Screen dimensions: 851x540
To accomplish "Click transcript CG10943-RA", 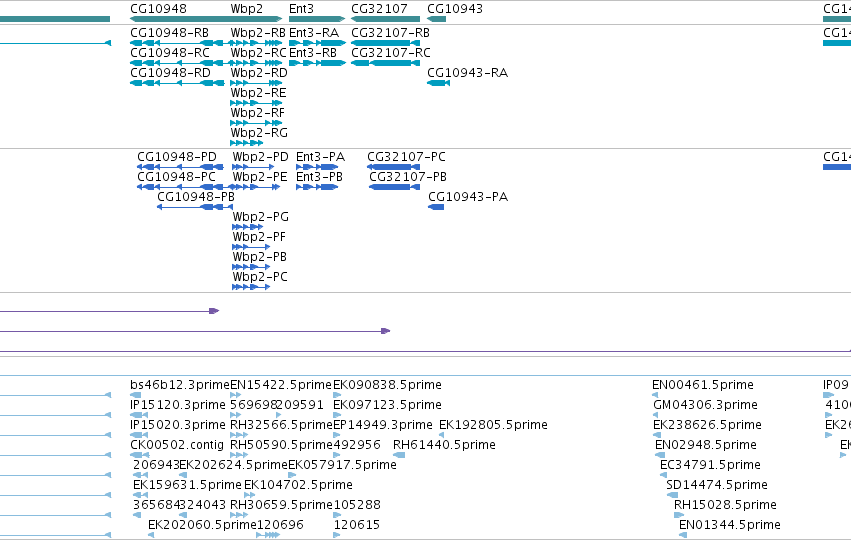I will (x=467, y=73).
